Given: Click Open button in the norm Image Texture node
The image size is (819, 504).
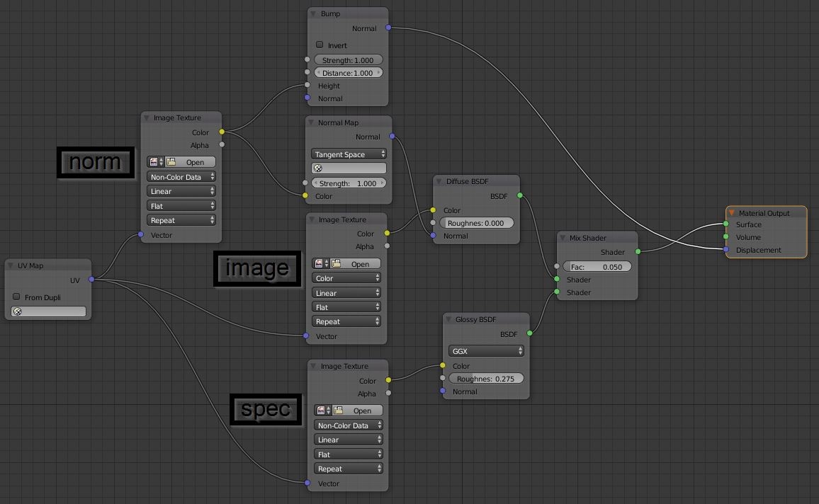Looking at the screenshot, I should click(x=190, y=162).
